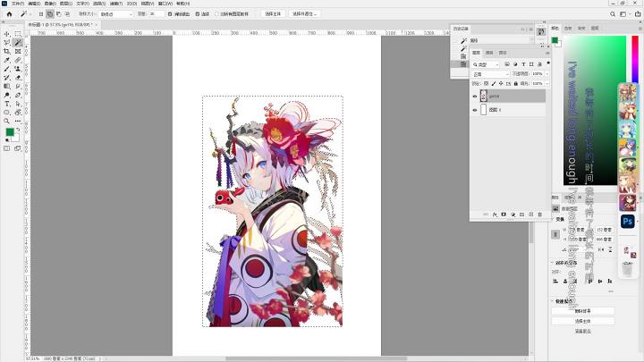Toggle anti-alias checkbox in options bar
Screen dimensions: 644x362
[170, 14]
